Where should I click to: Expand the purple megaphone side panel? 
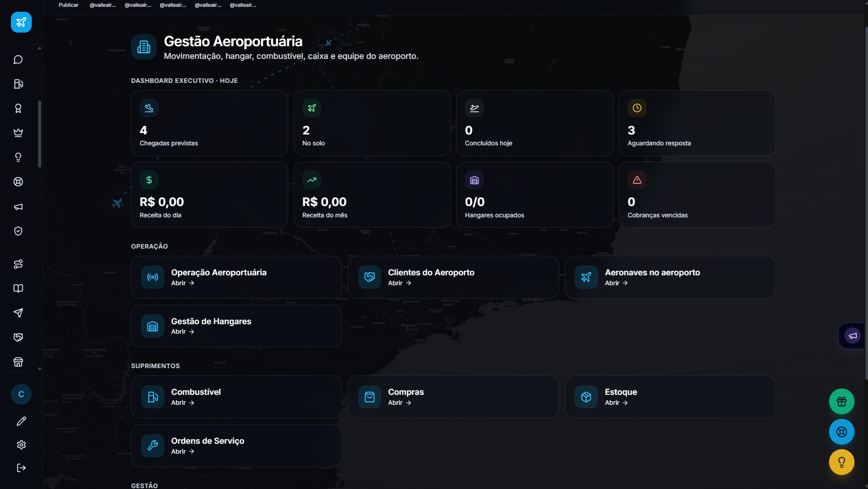(x=852, y=336)
